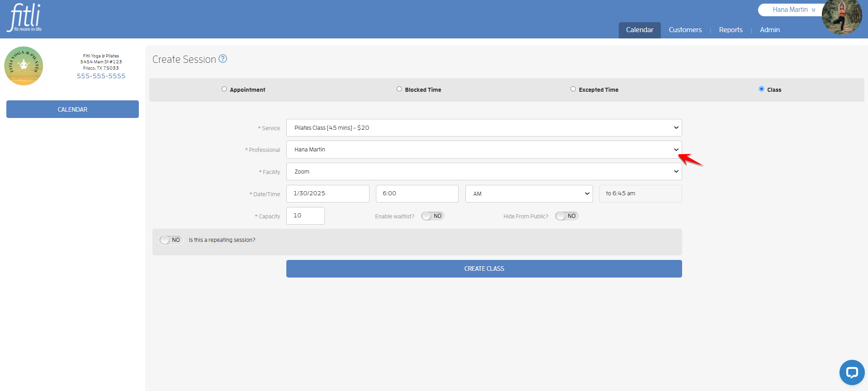Screen dimensions: 868x391
Task: Open the AM/PM dropdown
Action: pyautogui.click(x=529, y=193)
